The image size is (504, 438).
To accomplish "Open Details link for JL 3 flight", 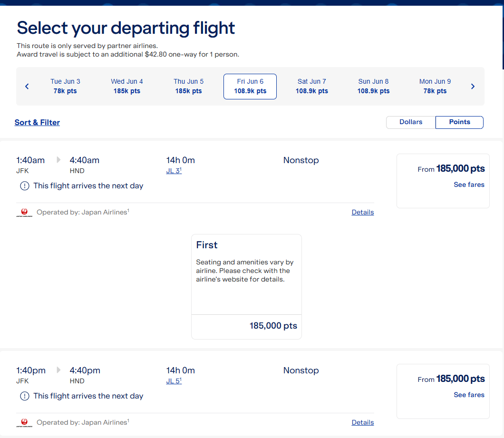I will coord(363,213).
